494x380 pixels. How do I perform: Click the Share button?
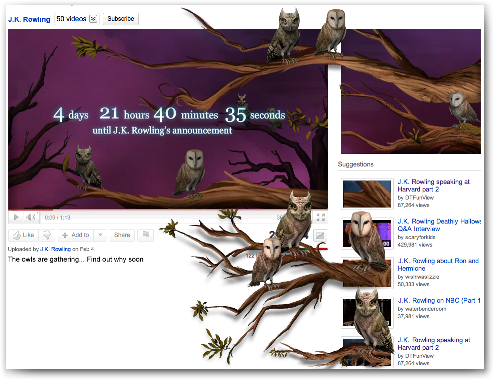pyautogui.click(x=122, y=235)
